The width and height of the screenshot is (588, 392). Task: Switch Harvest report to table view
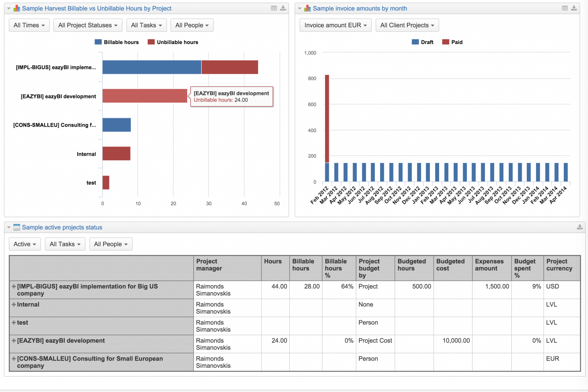pos(273,8)
